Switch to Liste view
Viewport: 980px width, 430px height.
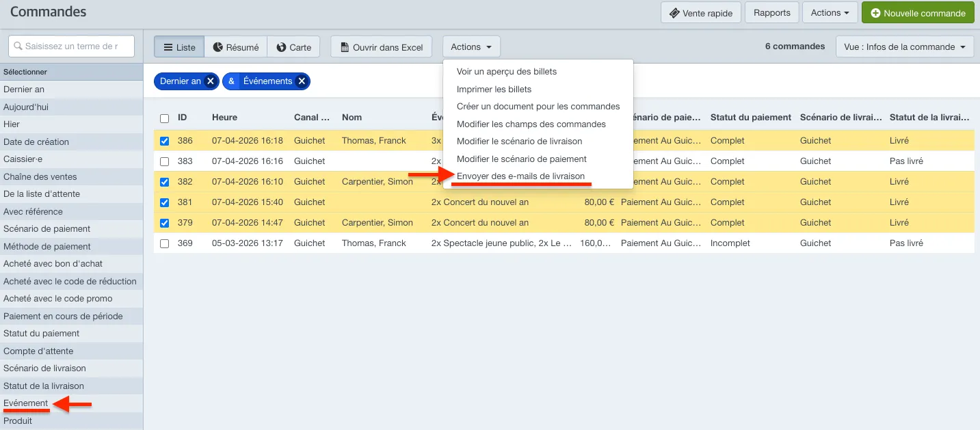(179, 47)
